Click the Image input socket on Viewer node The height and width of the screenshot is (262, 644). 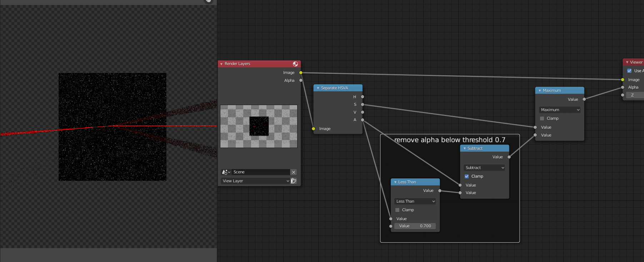click(x=623, y=80)
